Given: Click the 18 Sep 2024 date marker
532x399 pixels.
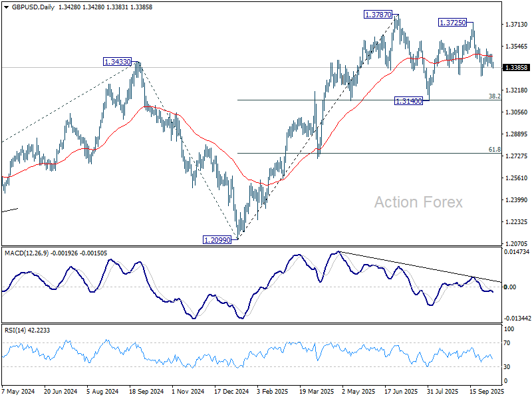Looking at the screenshot, I should pyautogui.click(x=146, y=391).
